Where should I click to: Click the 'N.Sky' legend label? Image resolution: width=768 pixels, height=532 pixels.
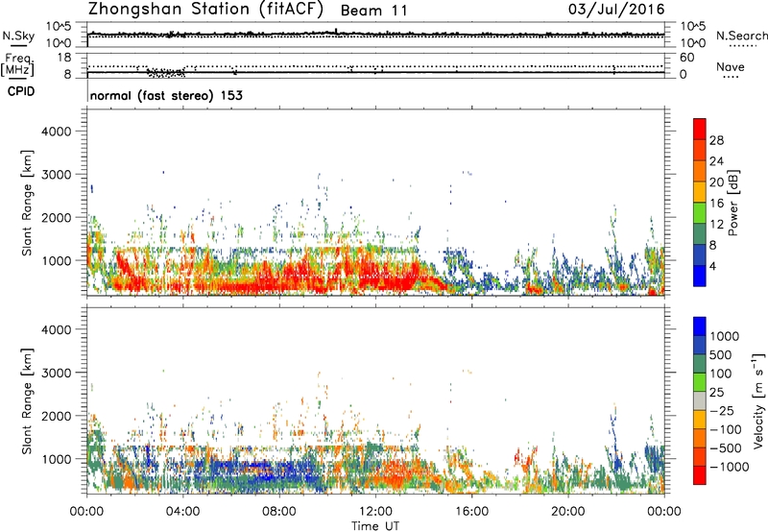18,36
